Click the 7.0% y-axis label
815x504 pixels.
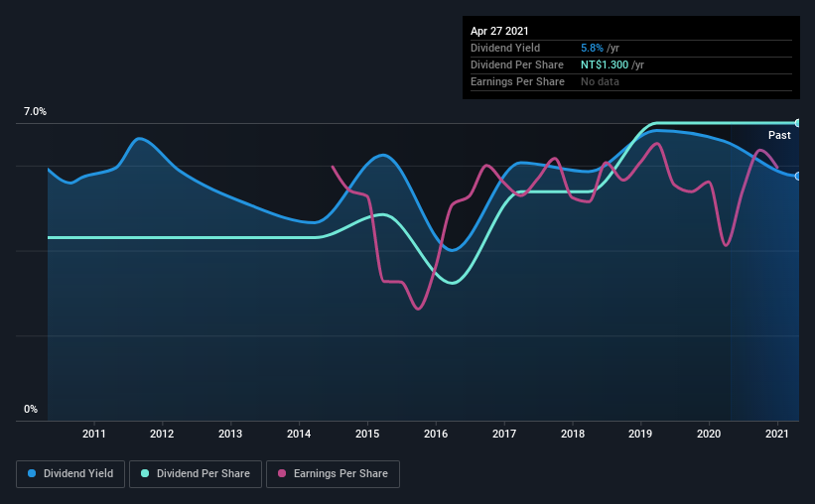pyautogui.click(x=35, y=112)
